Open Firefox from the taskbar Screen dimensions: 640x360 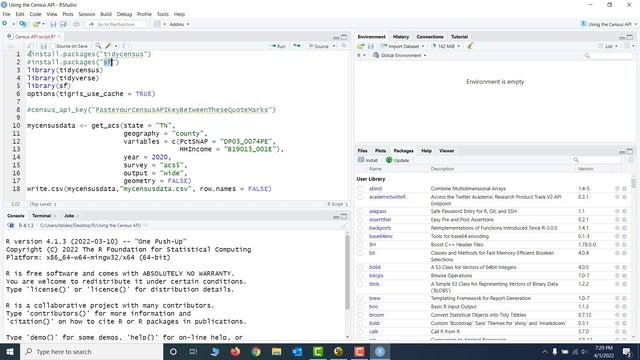pyautogui.click(x=235, y=351)
